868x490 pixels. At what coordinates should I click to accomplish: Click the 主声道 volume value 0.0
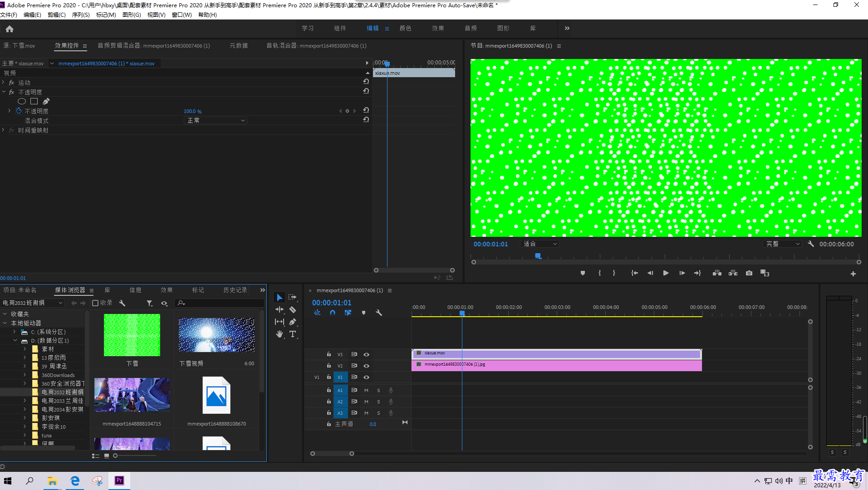click(x=373, y=424)
